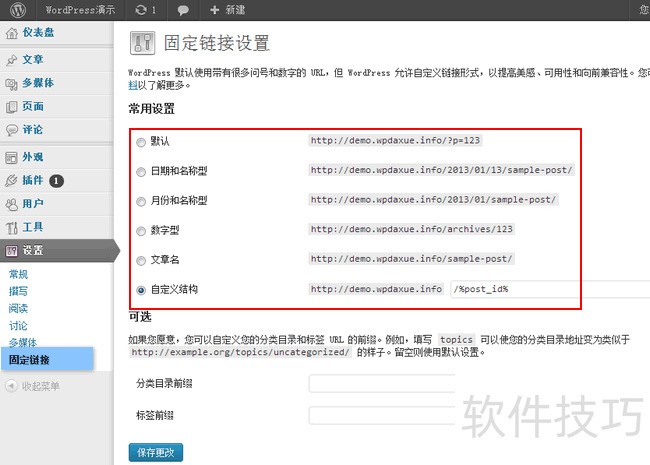The width and height of the screenshot is (650, 465).
Task: Click the 可选 section heading
Action: pos(140,317)
